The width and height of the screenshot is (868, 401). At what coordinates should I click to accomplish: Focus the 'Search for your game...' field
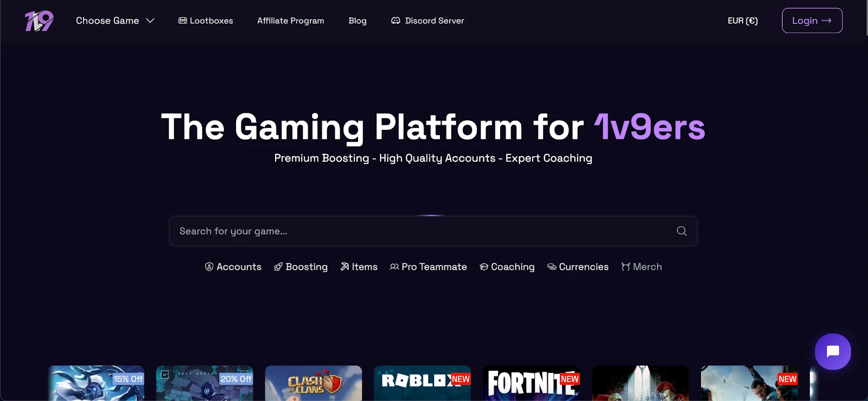[433, 231]
